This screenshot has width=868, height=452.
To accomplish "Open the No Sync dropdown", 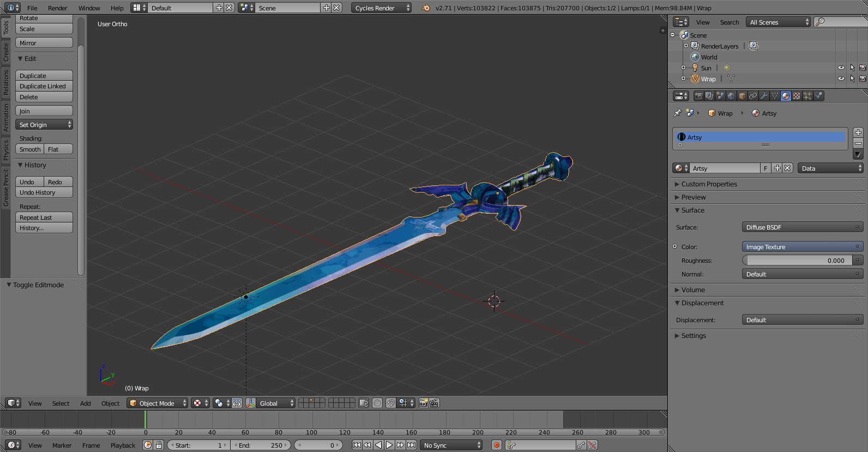I will coord(452,445).
